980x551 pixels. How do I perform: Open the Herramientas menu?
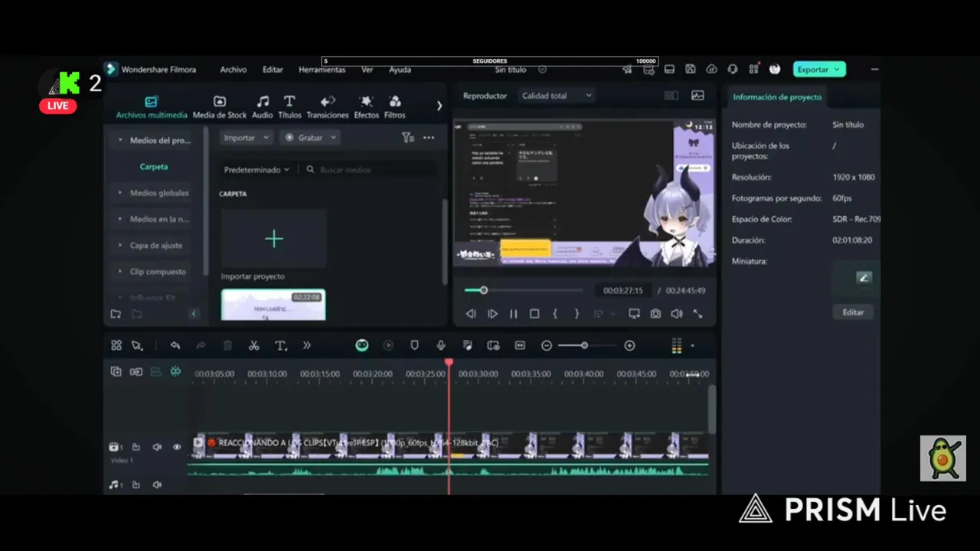coord(322,70)
